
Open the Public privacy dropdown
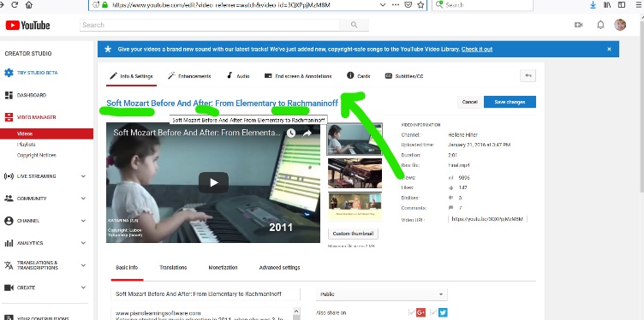point(382,294)
